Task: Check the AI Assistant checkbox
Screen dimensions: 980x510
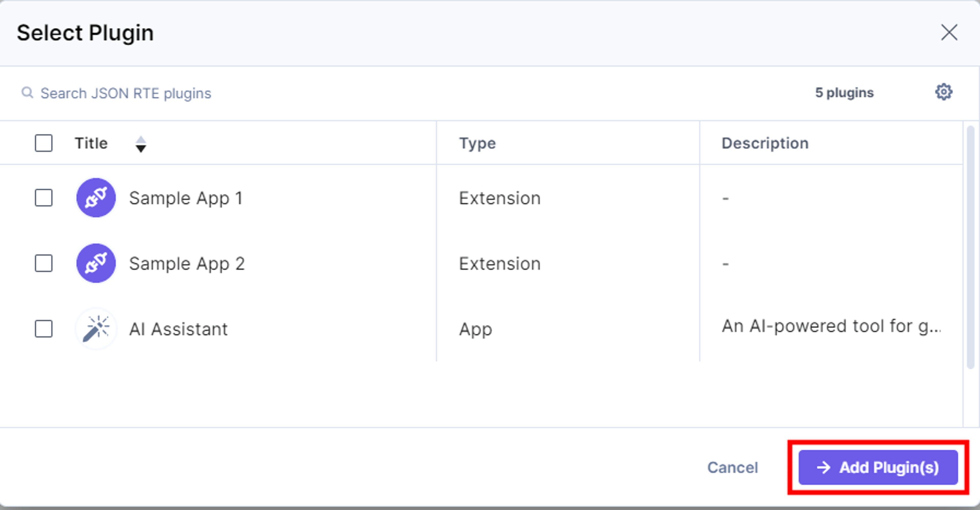Action: (x=44, y=329)
